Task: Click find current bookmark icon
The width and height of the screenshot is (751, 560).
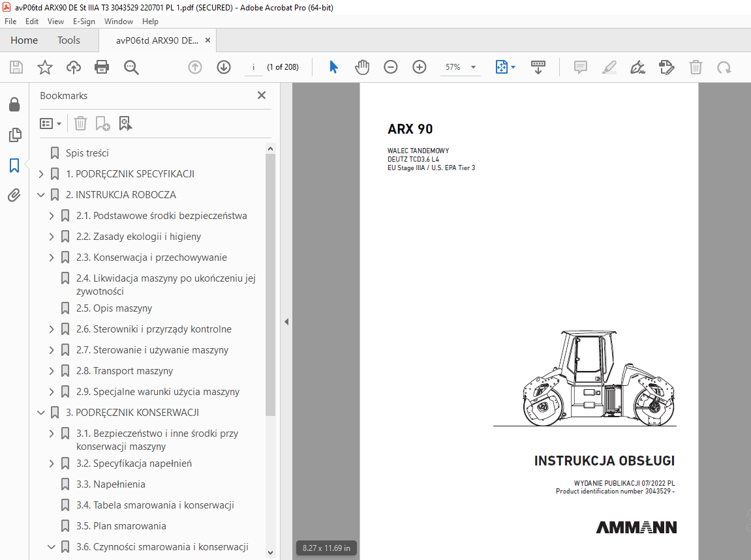Action: coord(125,123)
